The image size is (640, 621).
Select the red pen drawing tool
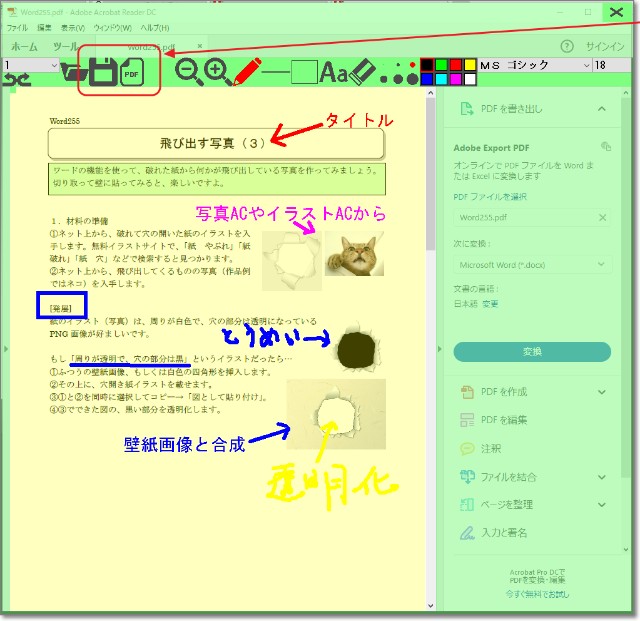click(x=246, y=71)
